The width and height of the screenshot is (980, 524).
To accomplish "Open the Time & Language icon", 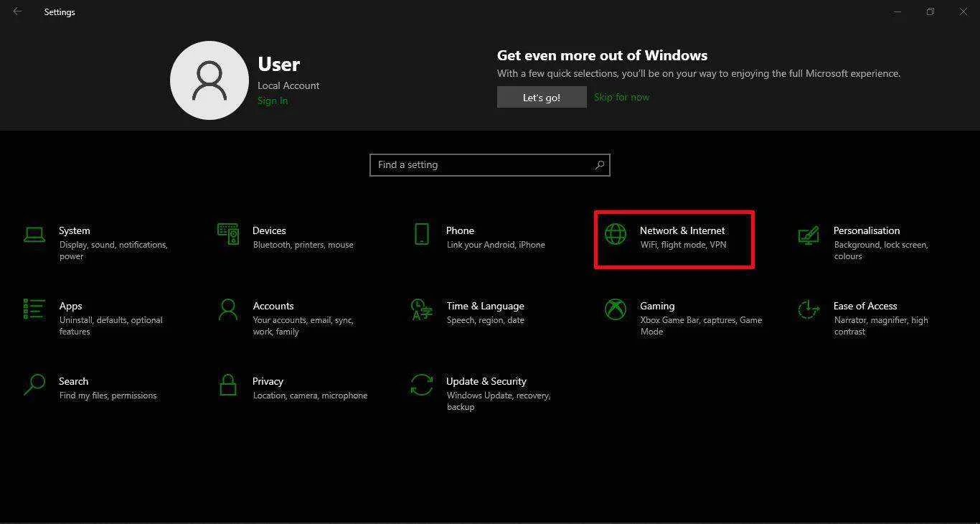I will [x=422, y=309].
